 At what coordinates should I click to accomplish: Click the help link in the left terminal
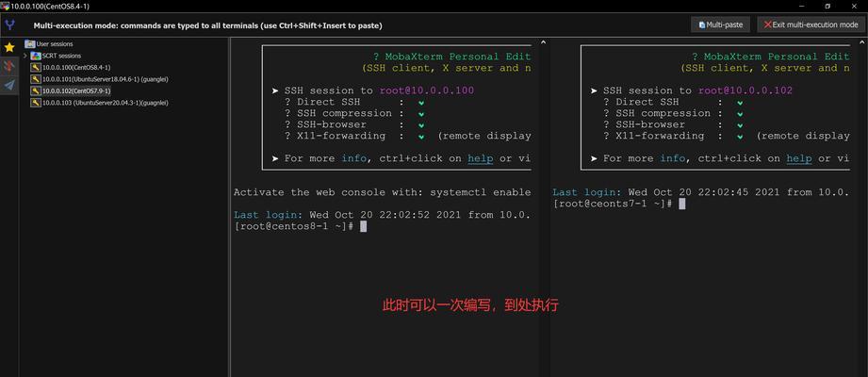[481, 159]
